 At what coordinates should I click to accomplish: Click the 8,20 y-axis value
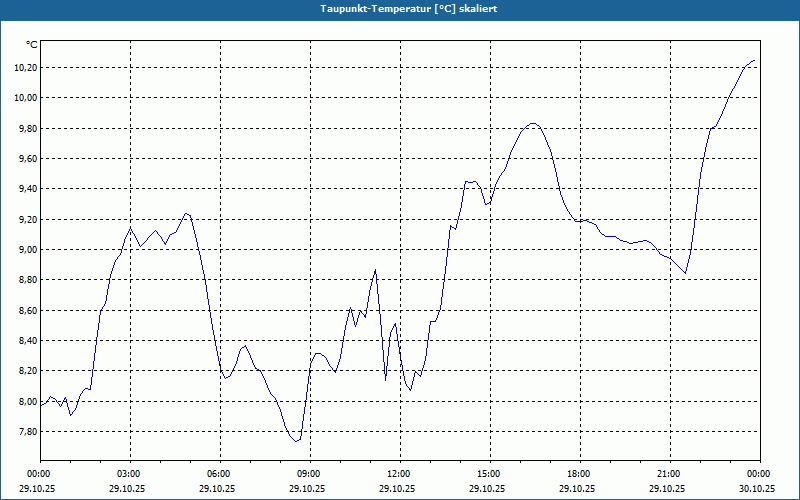tap(29, 371)
